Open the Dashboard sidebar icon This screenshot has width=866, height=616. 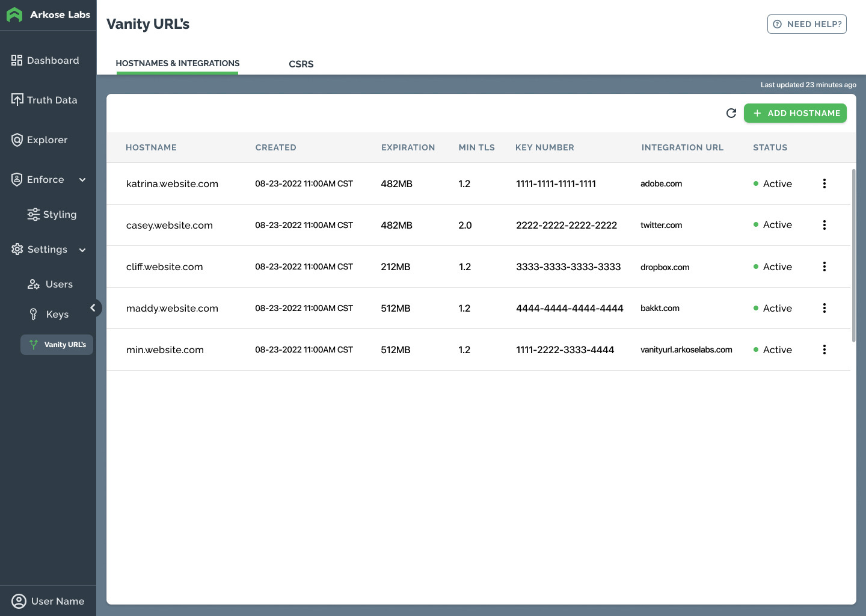17,60
